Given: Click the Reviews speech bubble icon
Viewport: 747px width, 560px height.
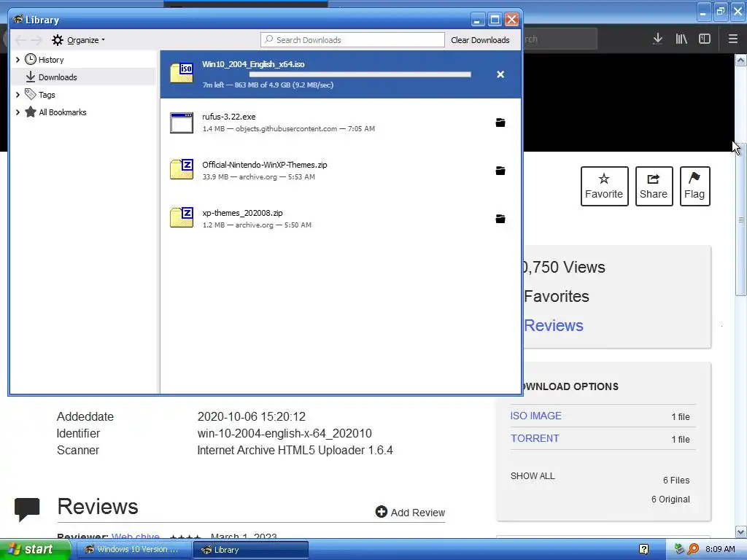Looking at the screenshot, I should (x=27, y=508).
